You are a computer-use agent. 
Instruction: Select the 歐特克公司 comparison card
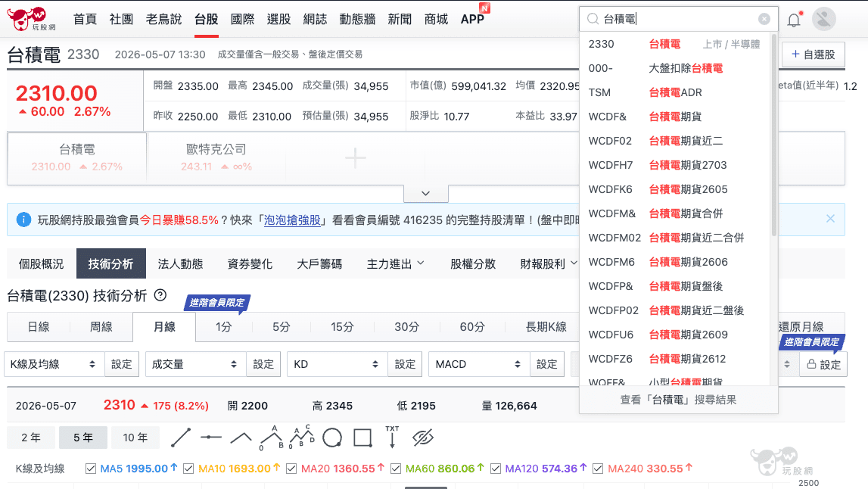216,158
